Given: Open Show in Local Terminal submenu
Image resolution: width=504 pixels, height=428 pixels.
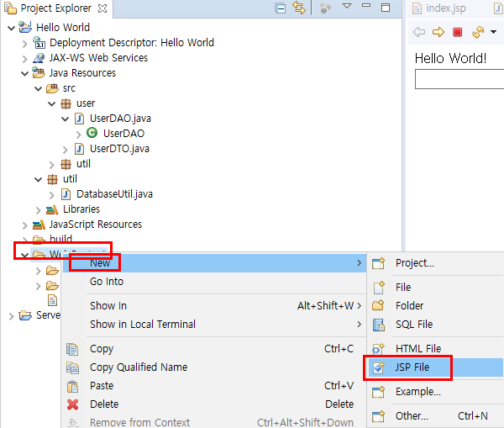Looking at the screenshot, I should [x=215, y=325].
